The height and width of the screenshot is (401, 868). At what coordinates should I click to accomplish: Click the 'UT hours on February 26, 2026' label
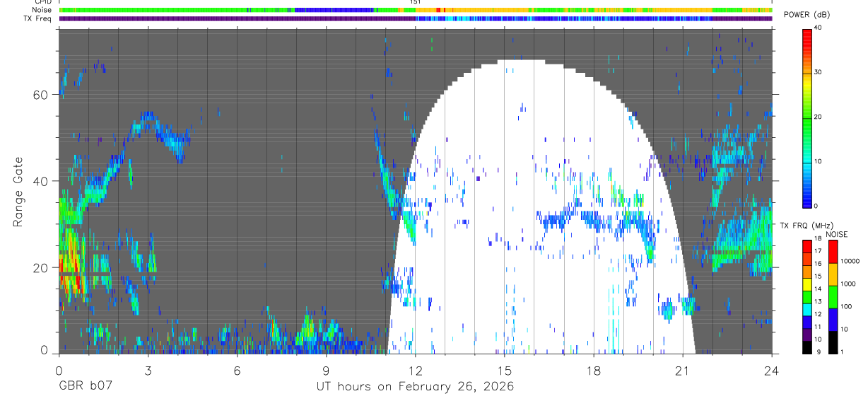pyautogui.click(x=415, y=387)
